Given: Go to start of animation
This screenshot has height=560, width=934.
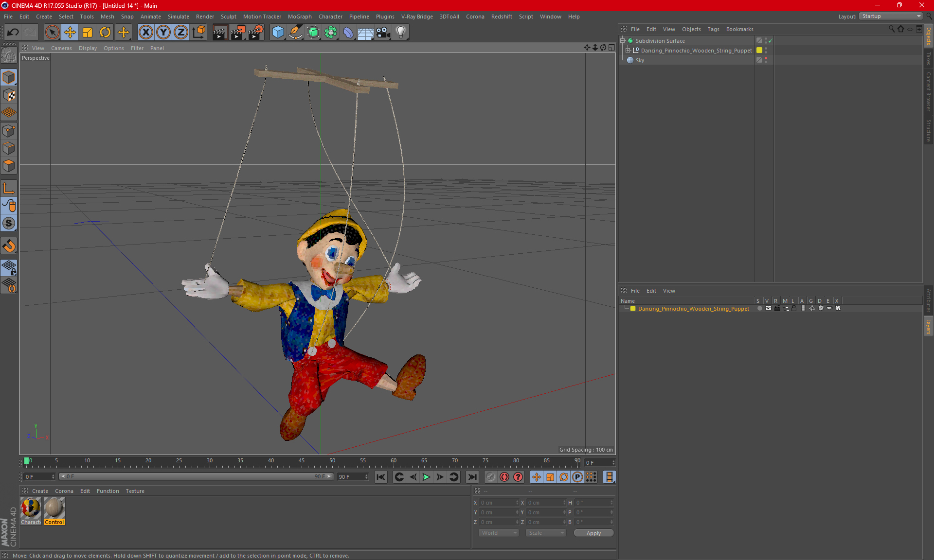Looking at the screenshot, I should click(x=381, y=477).
